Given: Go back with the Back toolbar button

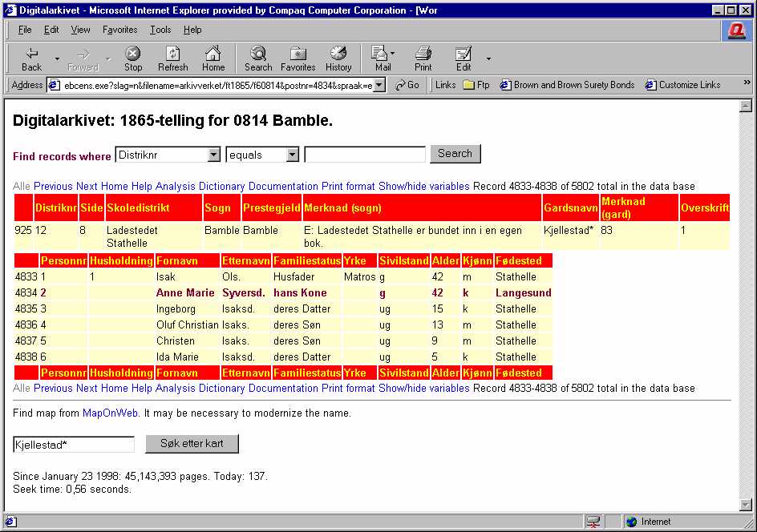Looking at the screenshot, I should [32, 58].
